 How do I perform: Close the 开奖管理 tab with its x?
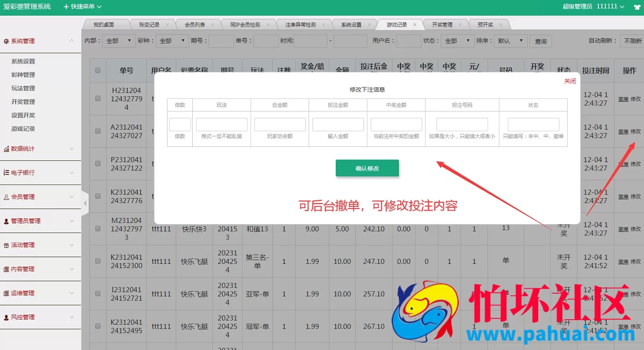460,25
